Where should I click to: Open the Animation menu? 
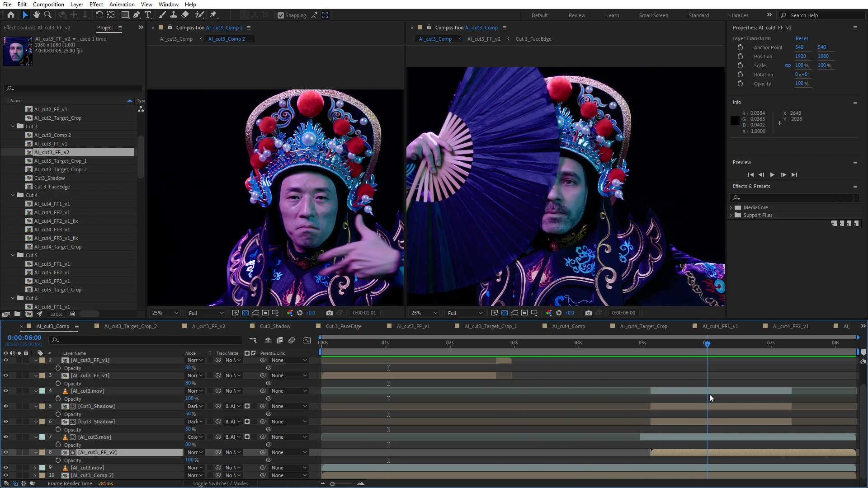[122, 5]
